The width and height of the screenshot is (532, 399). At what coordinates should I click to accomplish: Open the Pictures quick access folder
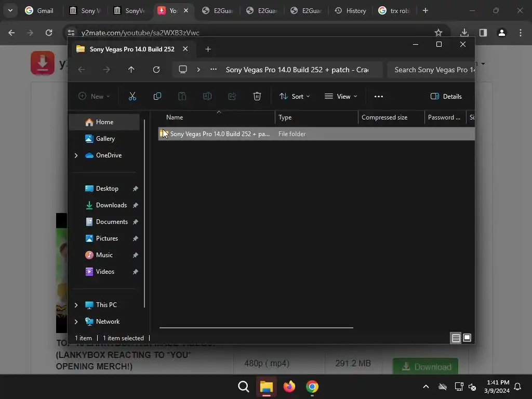107,238
